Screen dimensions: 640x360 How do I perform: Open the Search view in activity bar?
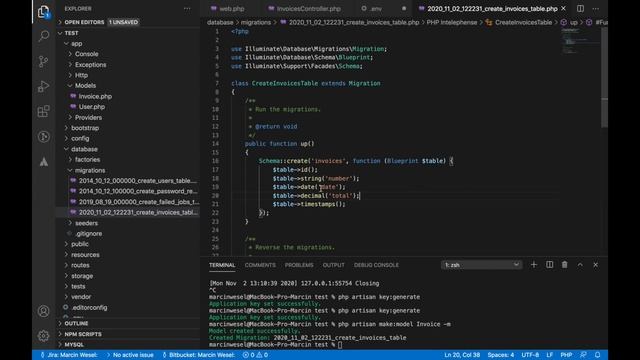(x=44, y=36)
